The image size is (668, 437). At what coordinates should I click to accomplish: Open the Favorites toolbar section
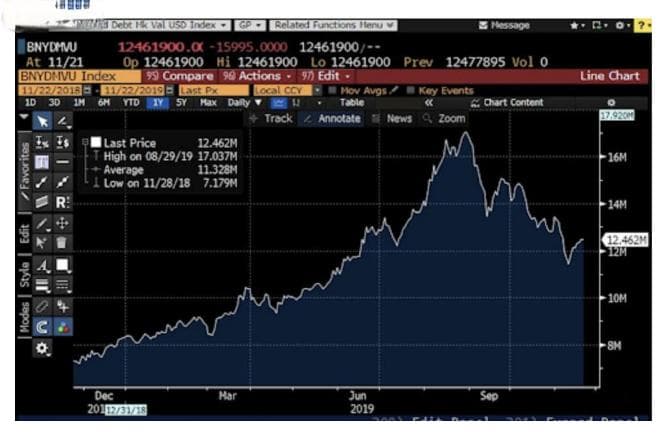(x=24, y=171)
